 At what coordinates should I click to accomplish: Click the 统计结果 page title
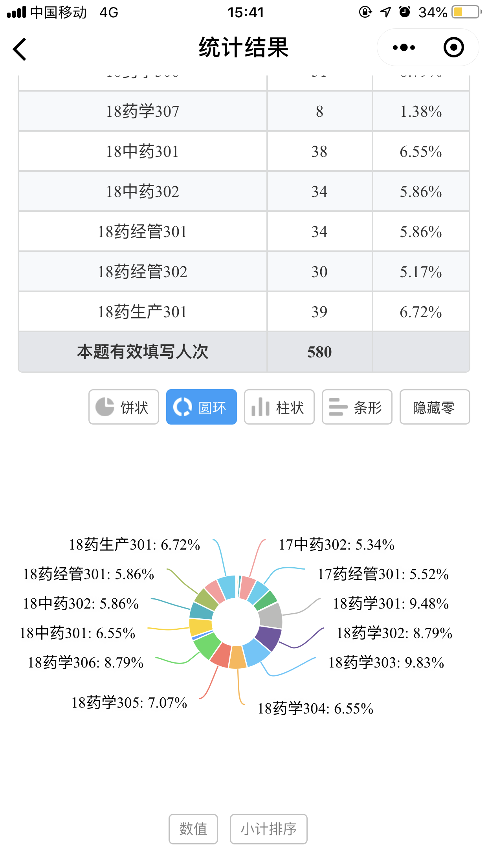point(244,48)
